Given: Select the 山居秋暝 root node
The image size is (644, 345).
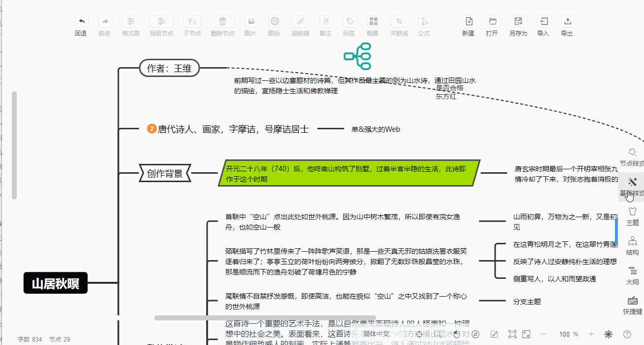Looking at the screenshot, I should (x=55, y=283).
